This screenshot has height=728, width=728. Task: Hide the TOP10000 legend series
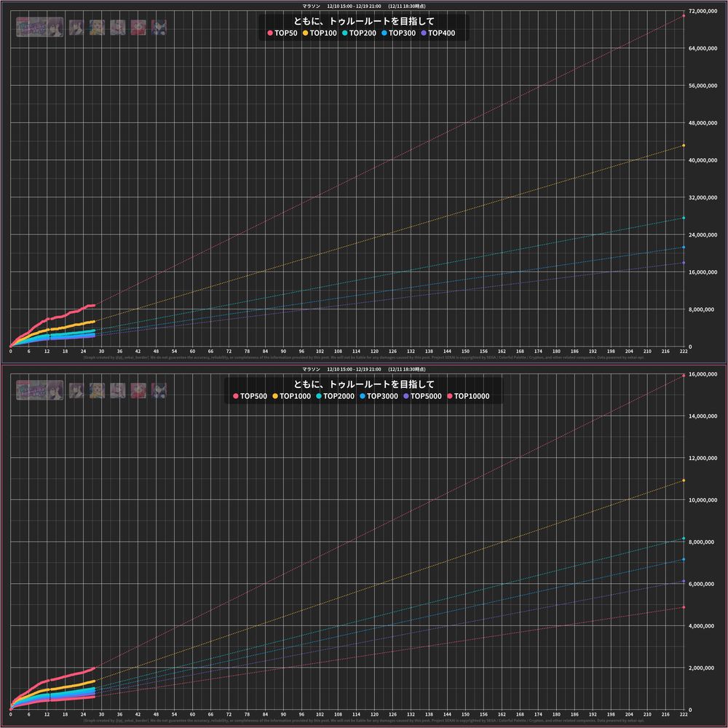(x=468, y=396)
